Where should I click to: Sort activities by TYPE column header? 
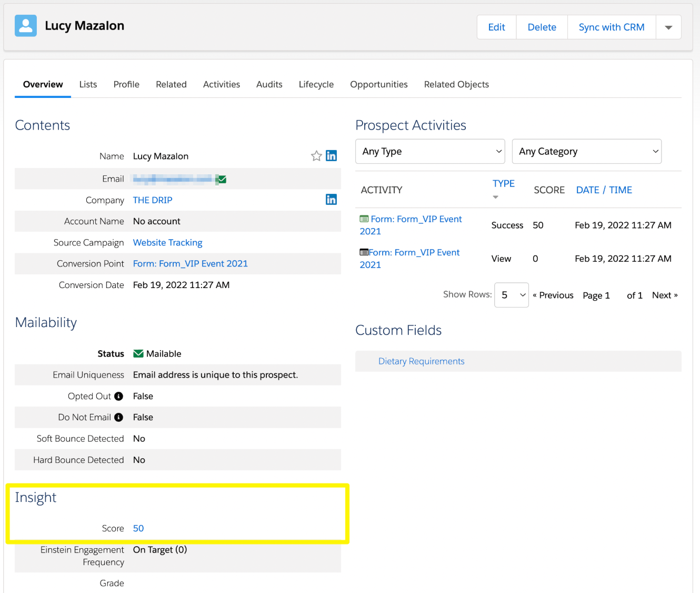coord(504,183)
